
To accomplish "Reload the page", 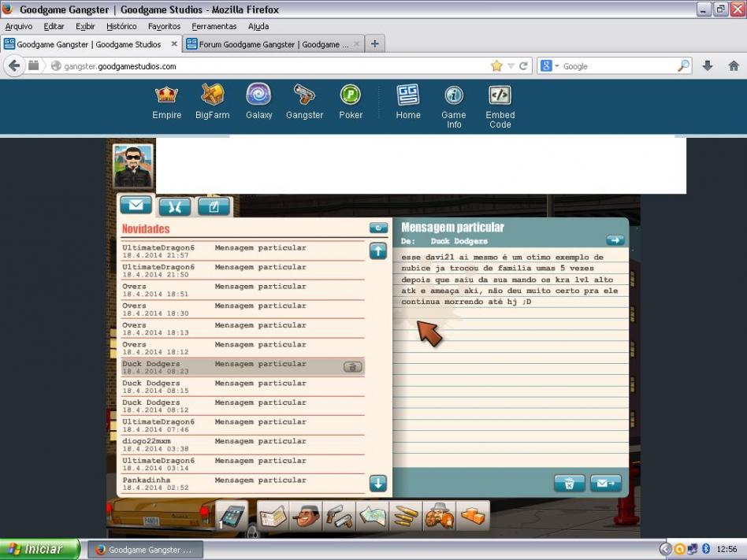I will [x=523, y=65].
